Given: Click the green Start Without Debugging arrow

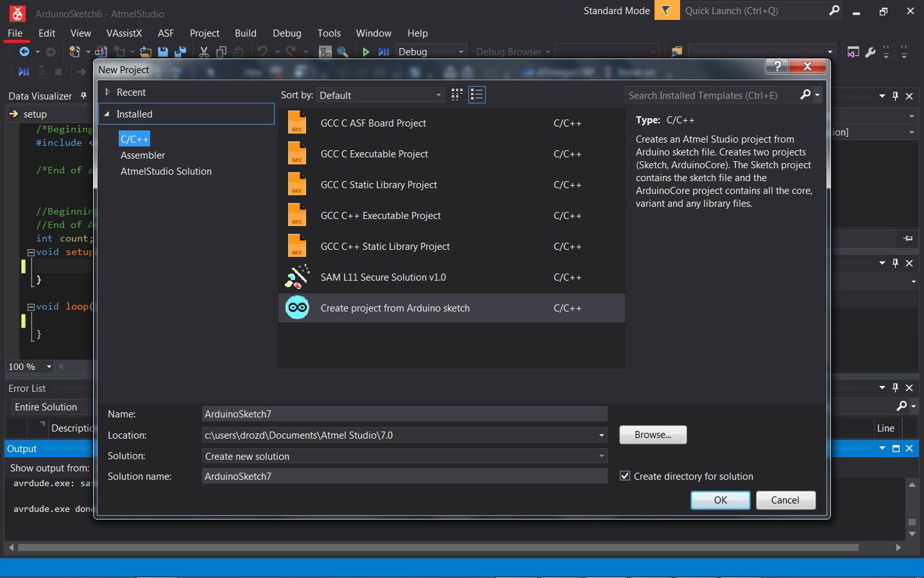Looking at the screenshot, I should click(x=366, y=51).
